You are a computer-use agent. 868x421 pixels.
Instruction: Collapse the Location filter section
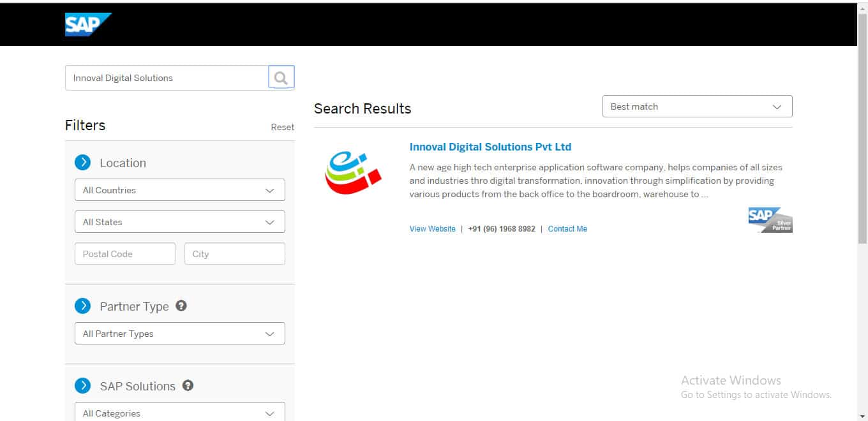tap(83, 163)
